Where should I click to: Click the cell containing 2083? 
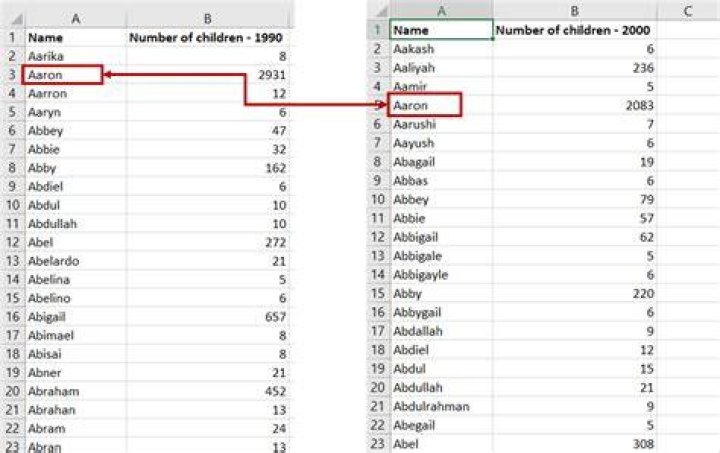[x=574, y=105]
